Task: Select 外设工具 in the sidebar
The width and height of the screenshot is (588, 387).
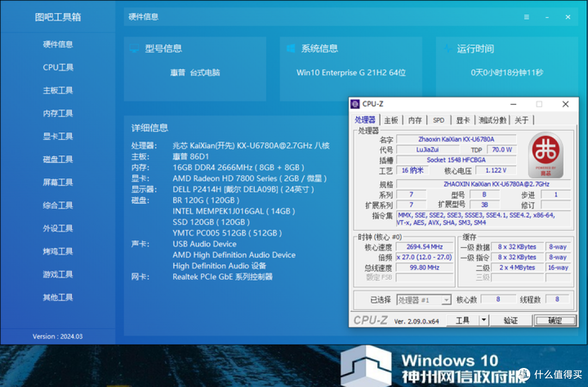Action: pos(58,228)
